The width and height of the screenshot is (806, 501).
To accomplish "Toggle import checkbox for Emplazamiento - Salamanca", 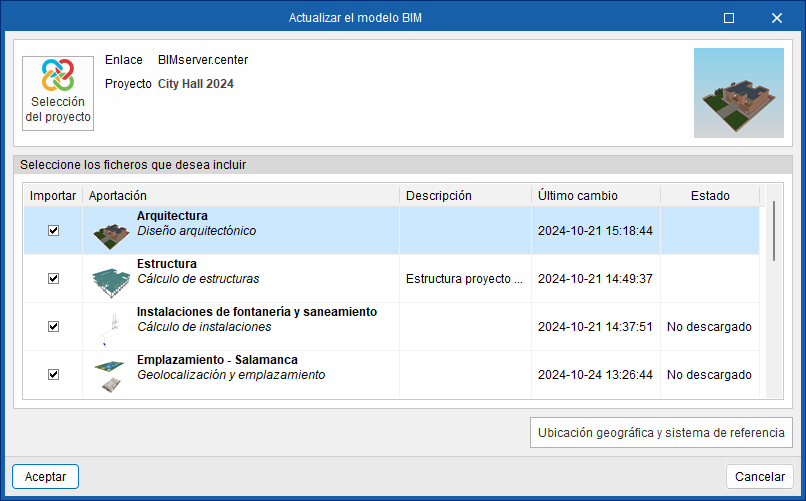I will 54,375.
